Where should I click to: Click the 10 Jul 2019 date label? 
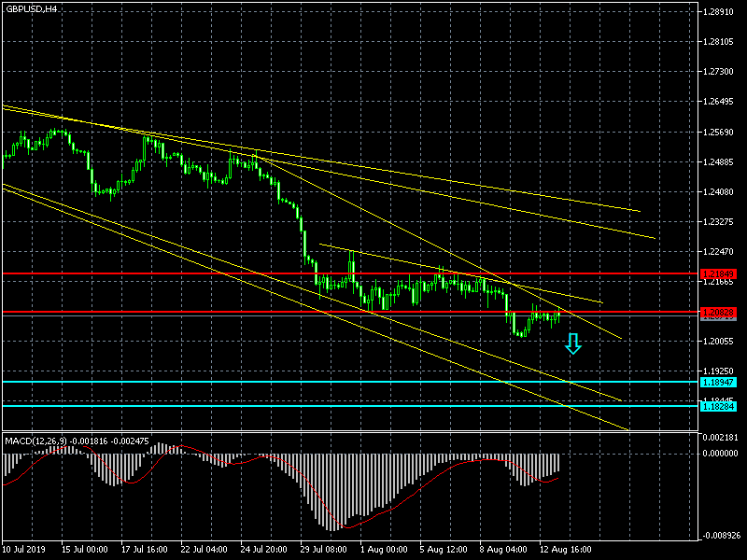point(24,549)
